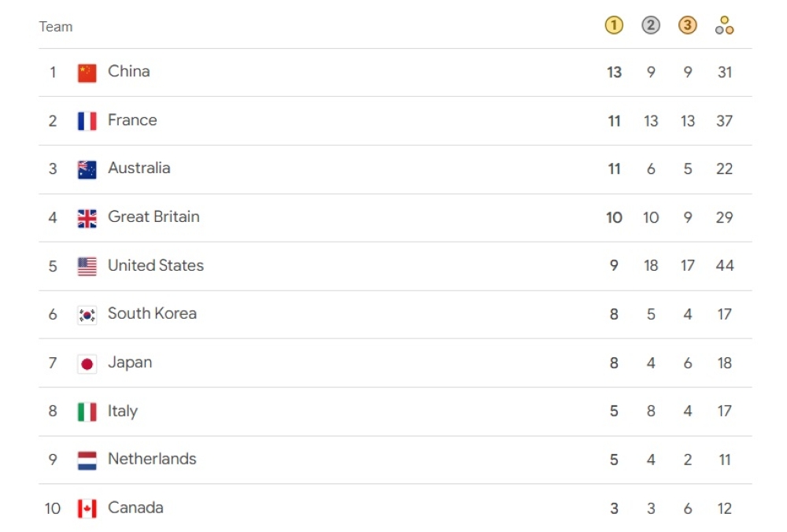Viewport: 787px width, 532px height.
Task: Click the South Korea flag icon
Action: coord(87,315)
